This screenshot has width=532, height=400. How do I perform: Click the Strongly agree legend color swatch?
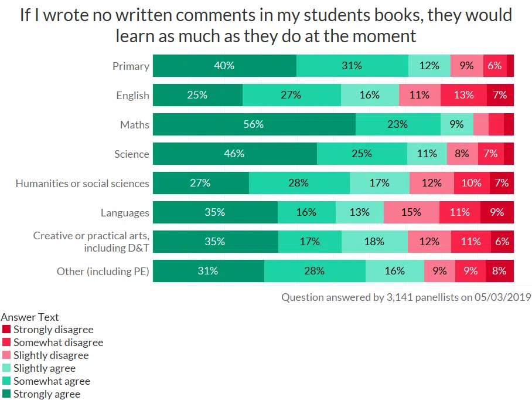6,394
